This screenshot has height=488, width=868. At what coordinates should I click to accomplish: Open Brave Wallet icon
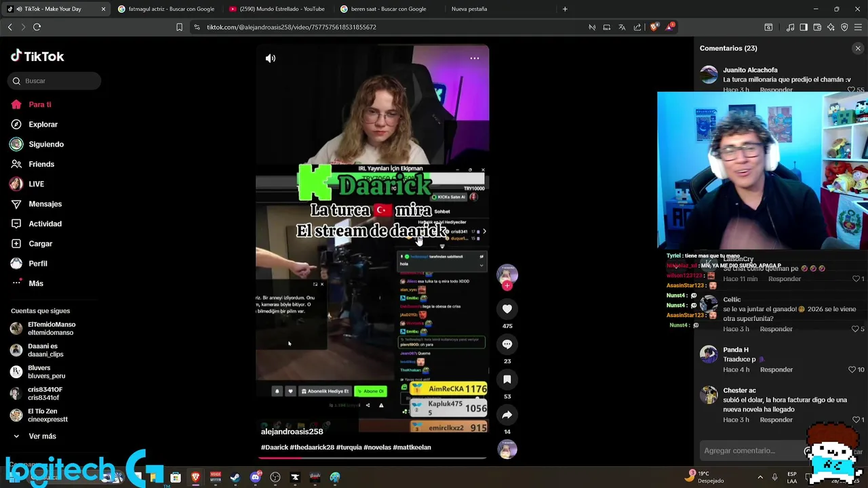817,27
